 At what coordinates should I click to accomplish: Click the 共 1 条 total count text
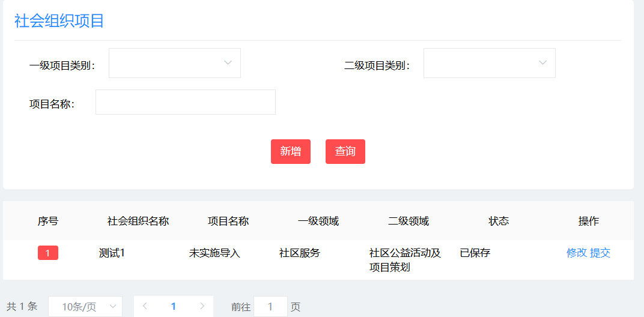click(x=22, y=306)
